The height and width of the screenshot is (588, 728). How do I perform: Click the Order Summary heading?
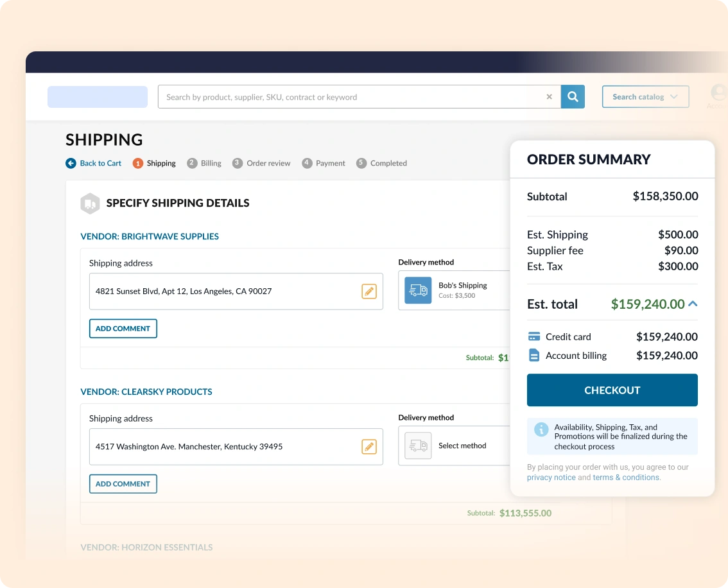(x=589, y=159)
